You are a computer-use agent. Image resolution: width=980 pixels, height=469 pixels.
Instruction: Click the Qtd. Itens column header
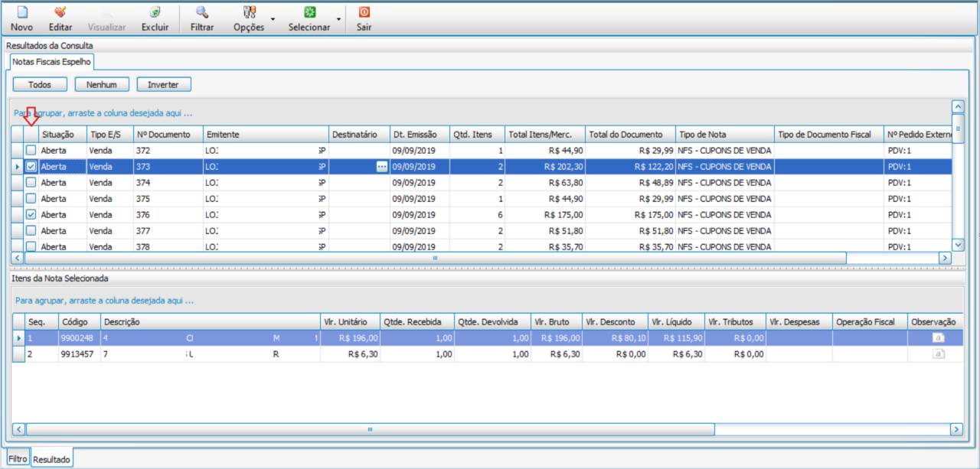click(x=478, y=135)
